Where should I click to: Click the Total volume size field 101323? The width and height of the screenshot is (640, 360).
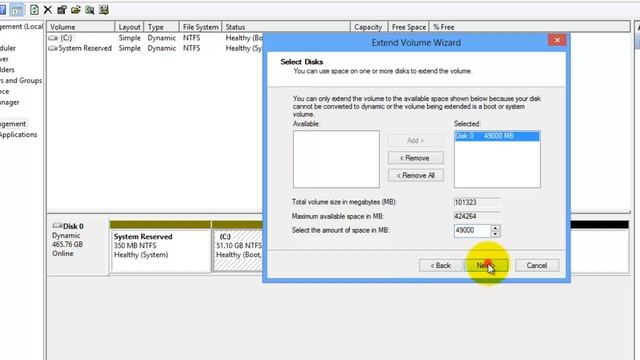[476, 202]
